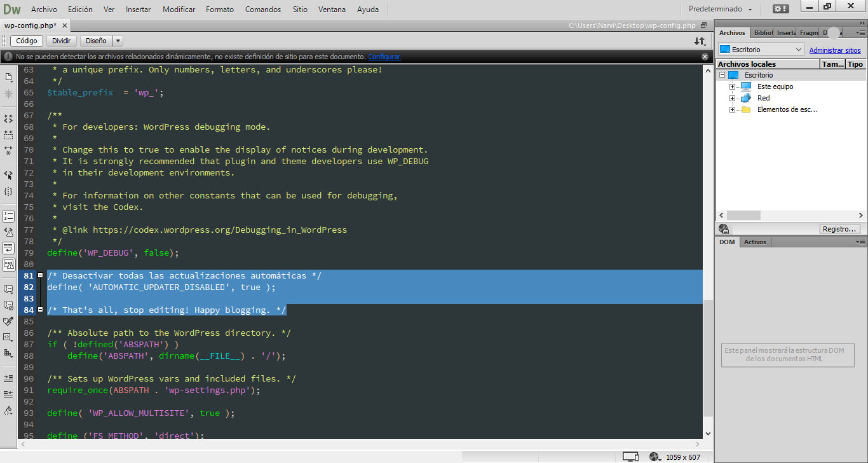Switch to Diseño view
The image size is (868, 463).
(x=96, y=41)
